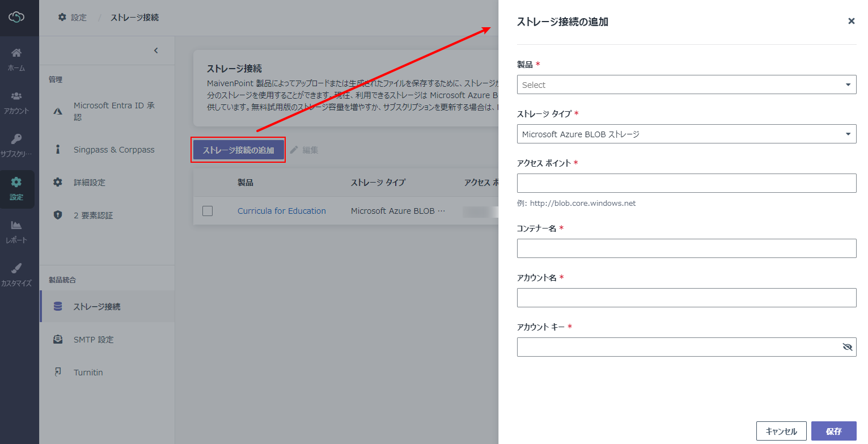Viewport: 868px width, 444px height.
Task: Open レポート chart icon in the left navigation
Action: pos(16,225)
